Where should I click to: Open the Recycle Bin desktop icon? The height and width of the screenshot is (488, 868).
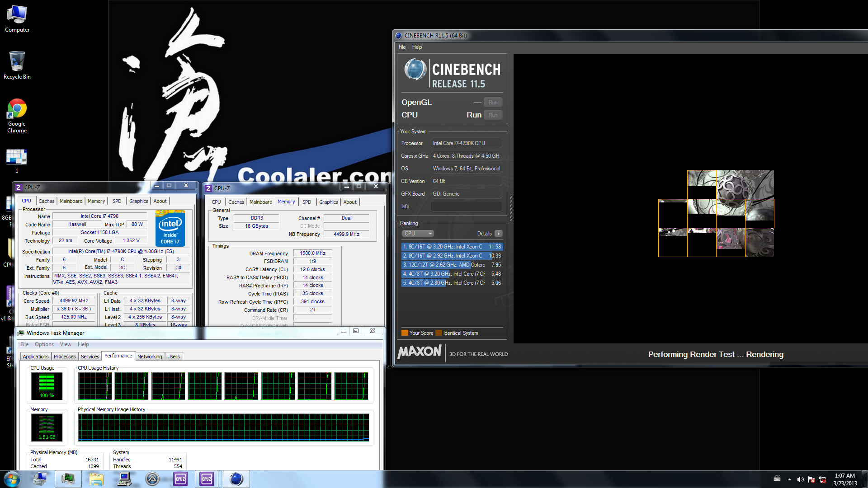coord(17,66)
